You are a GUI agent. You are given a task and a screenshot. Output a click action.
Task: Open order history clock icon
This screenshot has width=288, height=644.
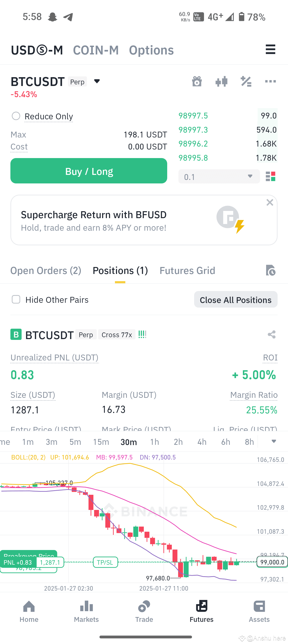pyautogui.click(x=270, y=270)
